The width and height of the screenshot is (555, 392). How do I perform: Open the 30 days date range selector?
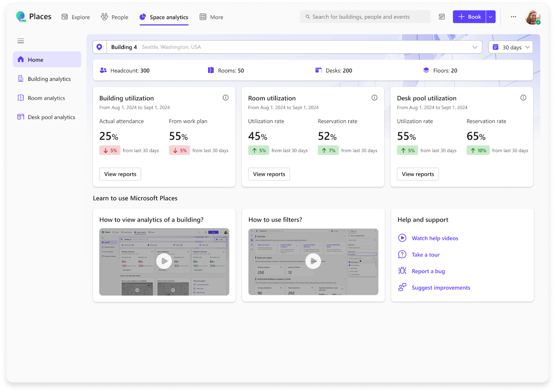pos(510,47)
